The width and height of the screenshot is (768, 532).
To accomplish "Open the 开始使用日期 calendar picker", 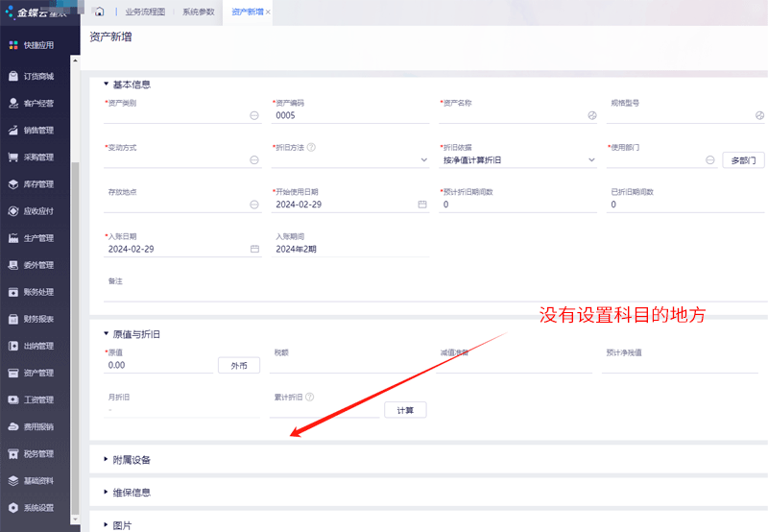I will click(x=422, y=205).
